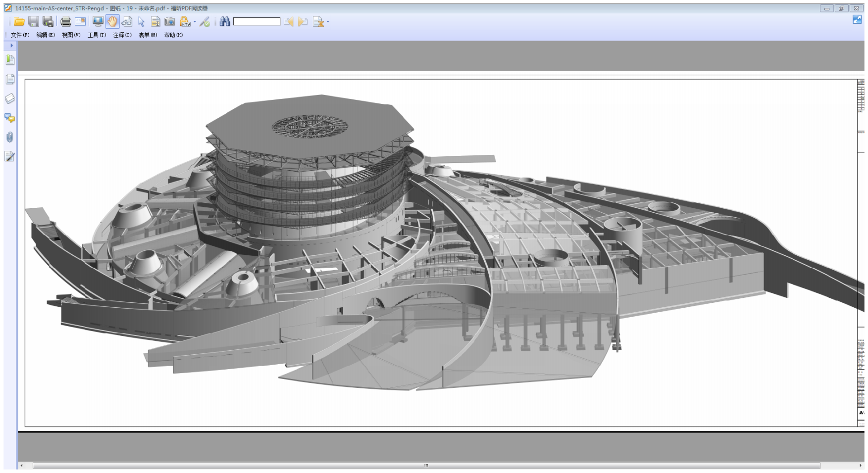
Task: Open the Comments panel in sidebar
Action: click(x=10, y=118)
